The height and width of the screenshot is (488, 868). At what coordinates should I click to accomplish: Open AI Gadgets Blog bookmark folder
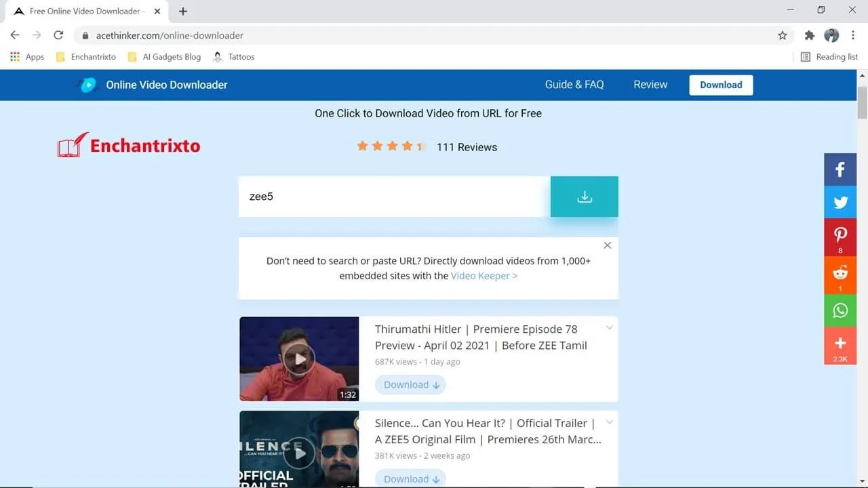point(165,57)
